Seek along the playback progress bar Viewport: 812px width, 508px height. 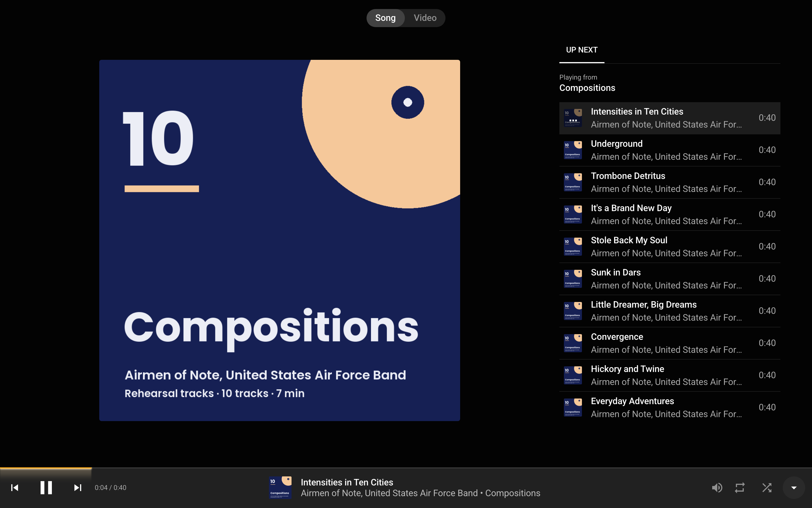(x=406, y=468)
